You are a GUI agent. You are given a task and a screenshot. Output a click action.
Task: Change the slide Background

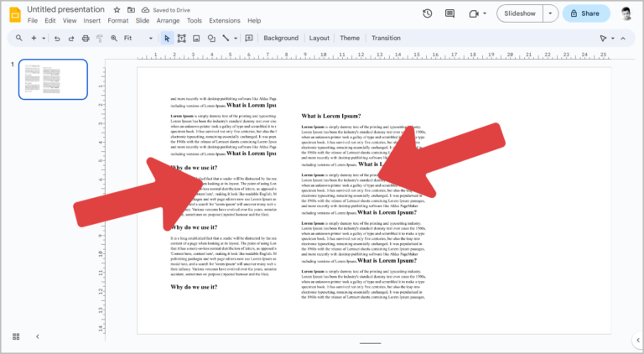(281, 39)
